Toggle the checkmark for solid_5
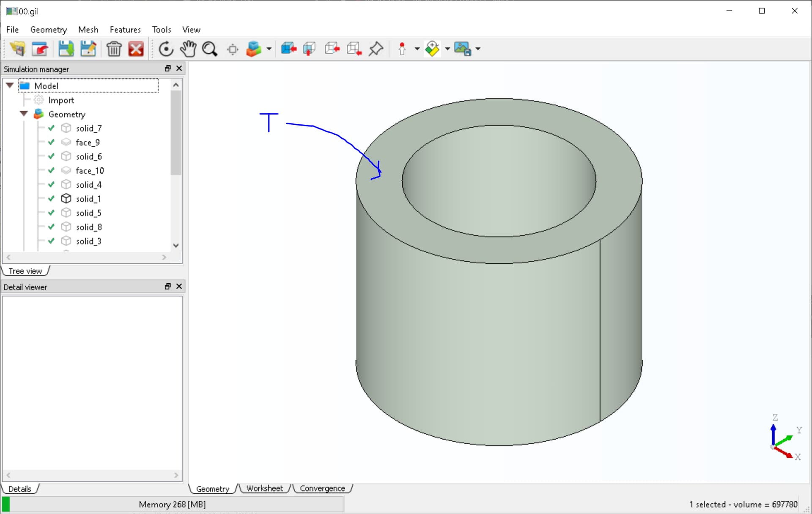Viewport: 812px width, 514px height. 52,213
